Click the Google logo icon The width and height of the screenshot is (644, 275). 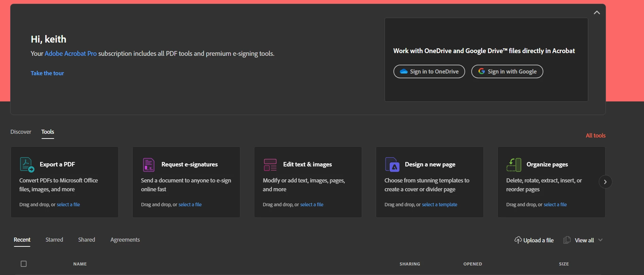481,71
